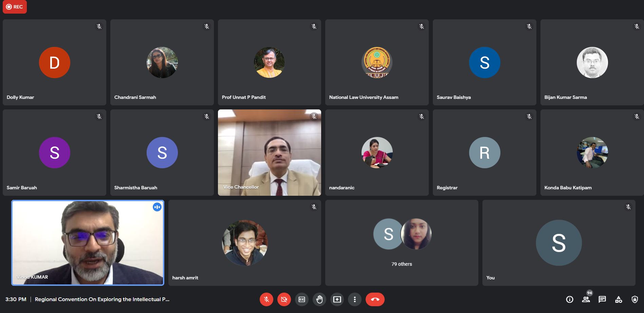Screen dimensions: 644x313
Task: Click the audio indicator on Vinod KUMAR's tile
Action: 157,207
